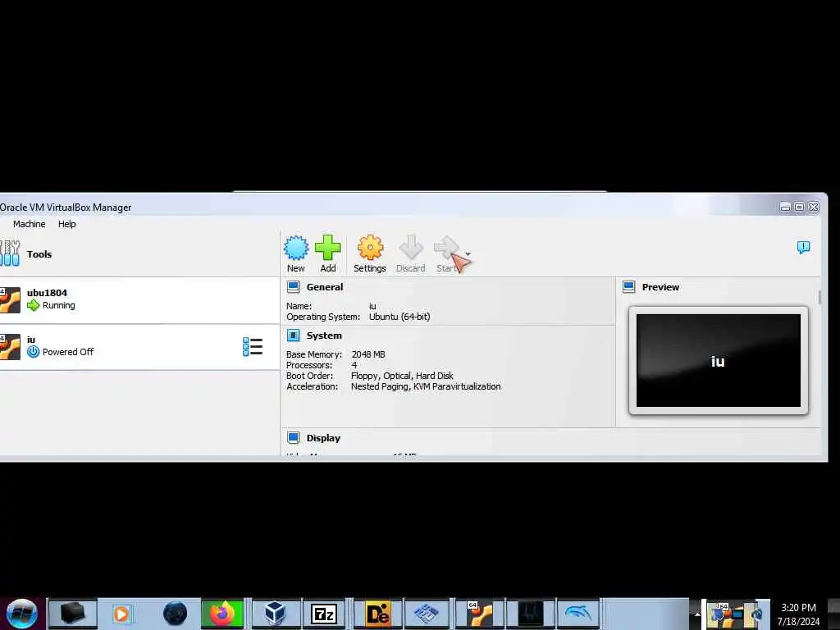Click the iu Powered Off status icon
The width and height of the screenshot is (840, 630).
click(x=33, y=351)
